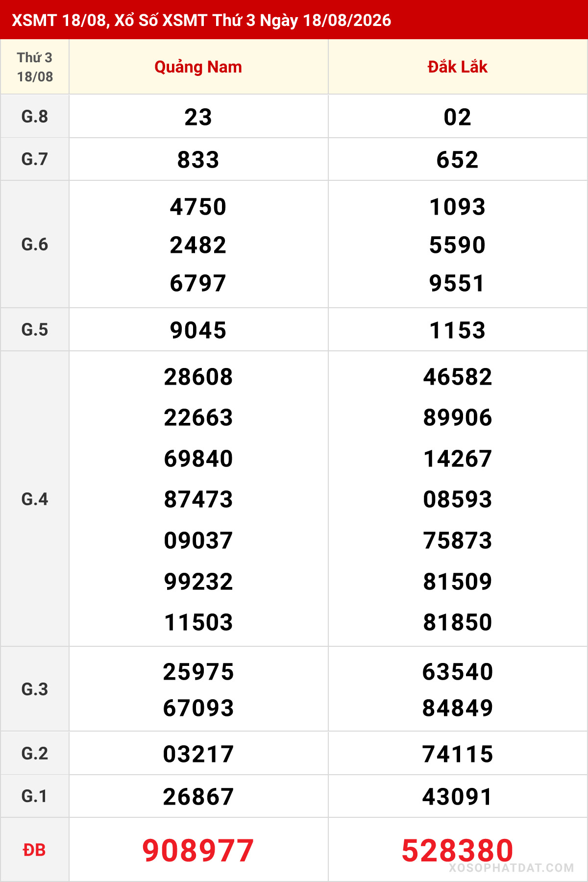
Task: Click the Quảng Nam column header
Action: click(x=198, y=67)
